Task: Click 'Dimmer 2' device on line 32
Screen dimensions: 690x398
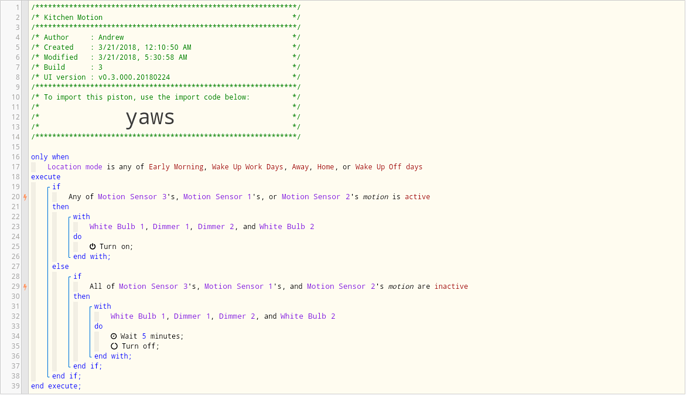Action: (x=237, y=317)
